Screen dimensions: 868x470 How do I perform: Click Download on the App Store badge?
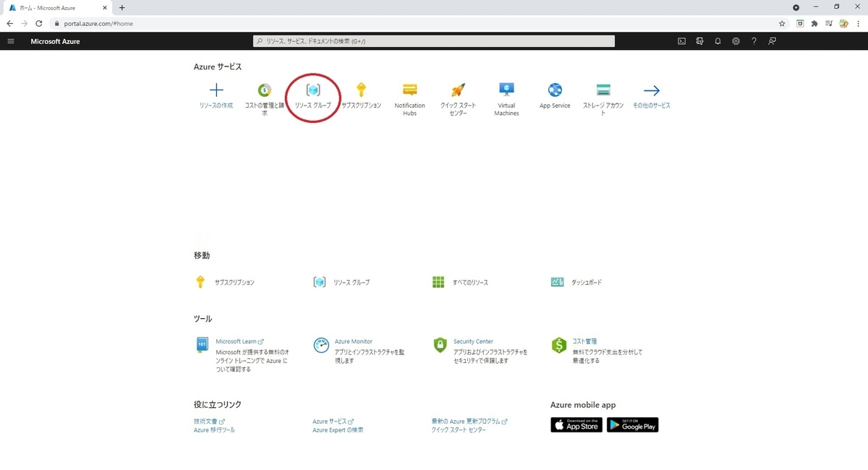pyautogui.click(x=576, y=424)
